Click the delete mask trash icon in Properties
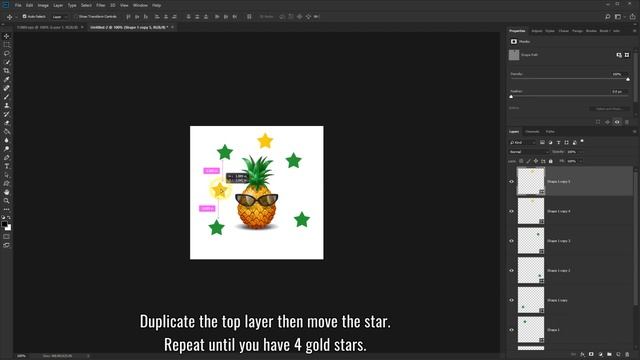Viewport: 640px width, 360px height. (627, 122)
